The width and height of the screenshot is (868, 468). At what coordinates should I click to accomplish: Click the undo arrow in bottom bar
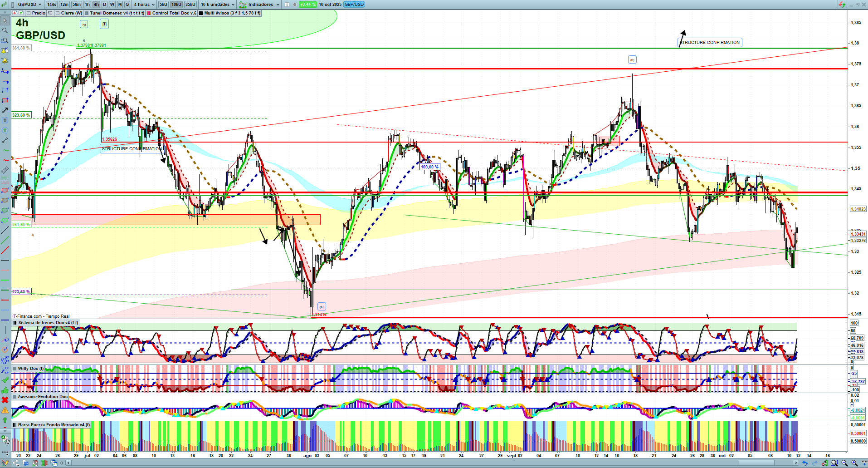805,463
